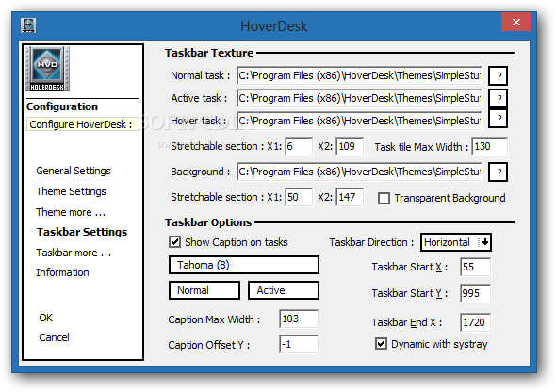Click the Normal caption color button
The image size is (556, 392).
click(204, 290)
